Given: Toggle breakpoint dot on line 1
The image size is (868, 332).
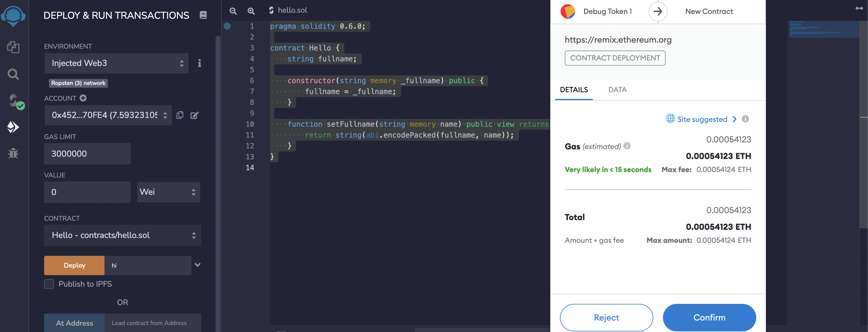Looking at the screenshot, I should 227,26.
